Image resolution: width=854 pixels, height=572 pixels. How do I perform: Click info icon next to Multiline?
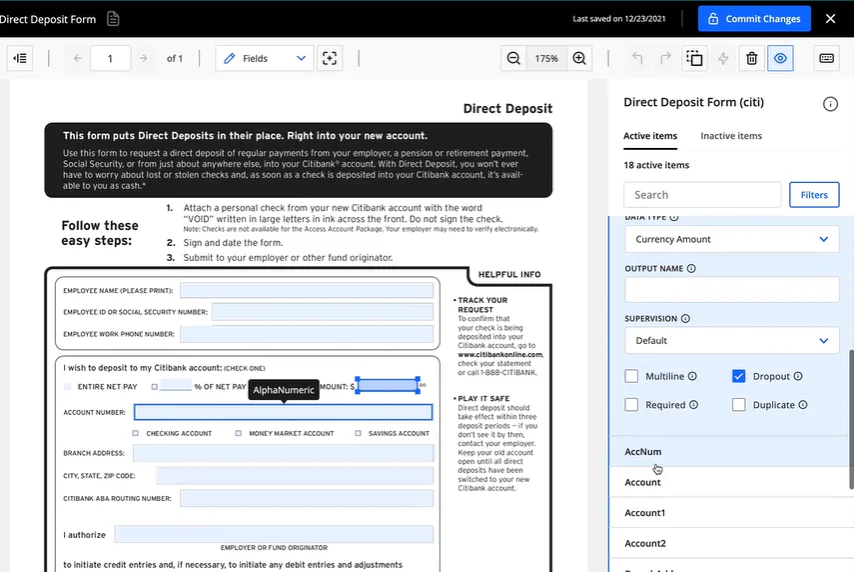coord(692,376)
